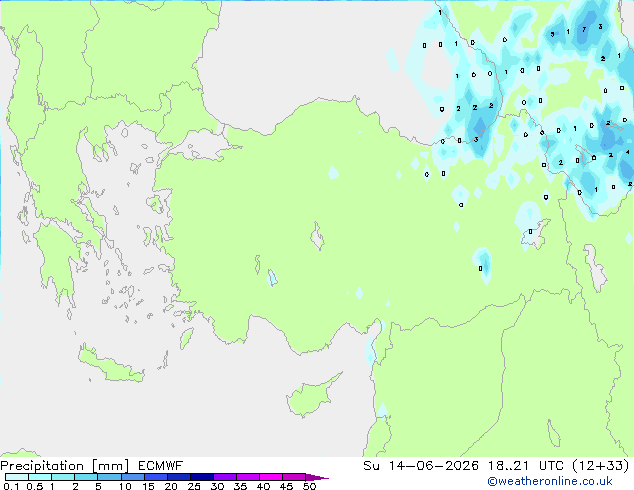
Task: Click the 40–45 mm magenta legend swatch
Action: click(271, 477)
